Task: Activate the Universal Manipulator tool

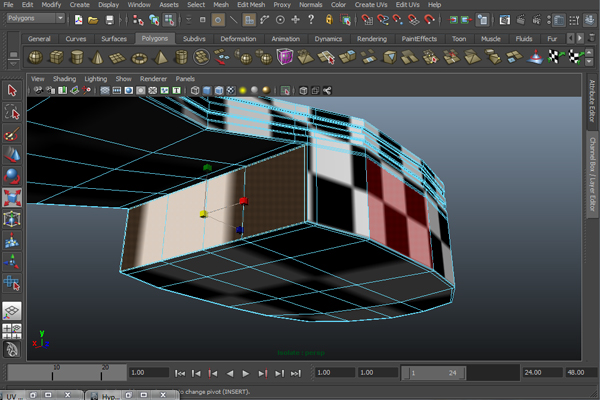Action: [12, 219]
